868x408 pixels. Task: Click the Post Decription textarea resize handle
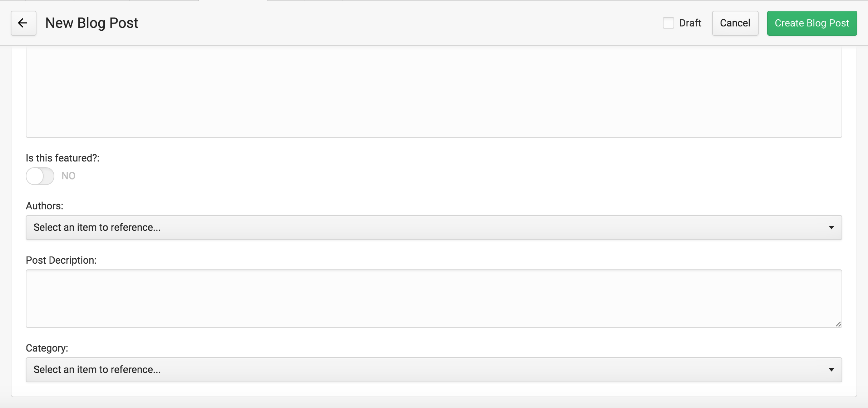838,324
